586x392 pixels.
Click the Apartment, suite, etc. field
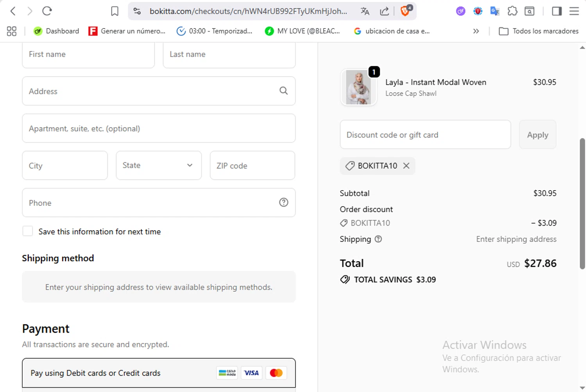[159, 128]
